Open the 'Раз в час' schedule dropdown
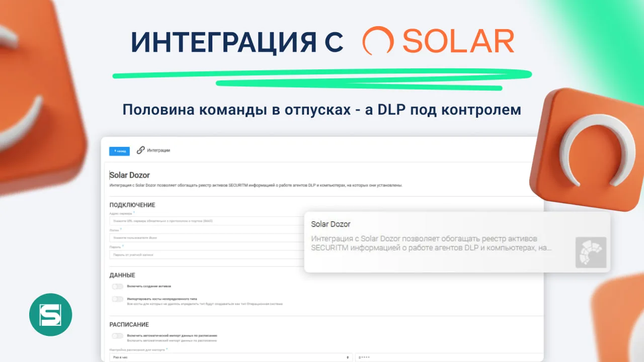644x362 pixels. [231, 357]
